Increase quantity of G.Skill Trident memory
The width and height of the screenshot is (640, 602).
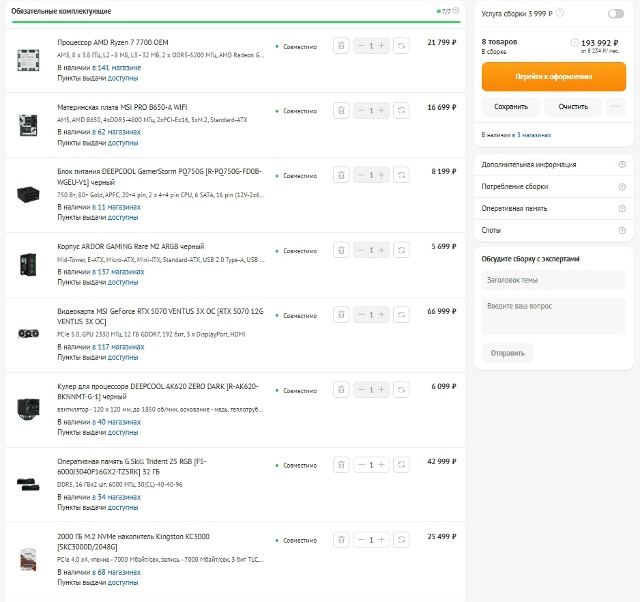tap(382, 464)
